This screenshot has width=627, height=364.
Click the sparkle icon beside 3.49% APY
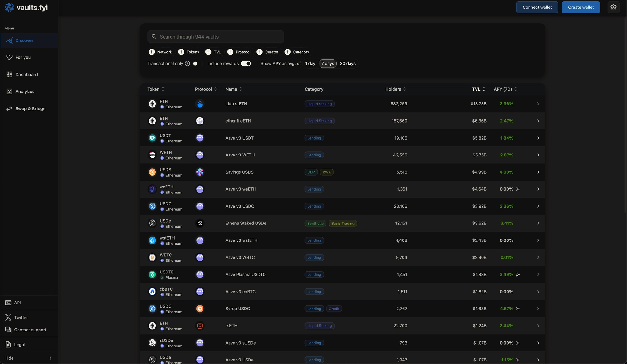518,275
